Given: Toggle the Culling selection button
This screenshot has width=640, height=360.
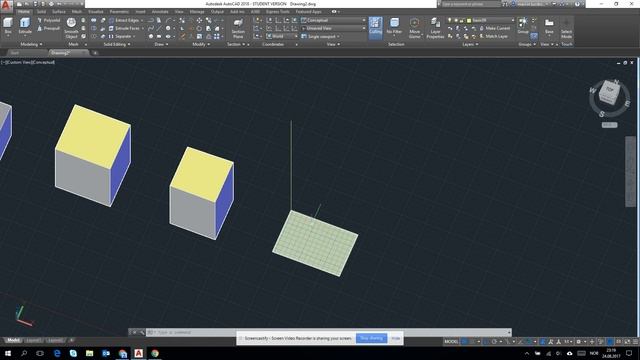Looking at the screenshot, I should pyautogui.click(x=376, y=28).
